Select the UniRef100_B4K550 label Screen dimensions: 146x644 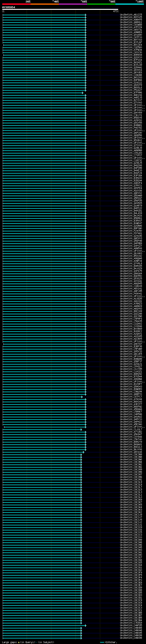[x=131, y=276]
